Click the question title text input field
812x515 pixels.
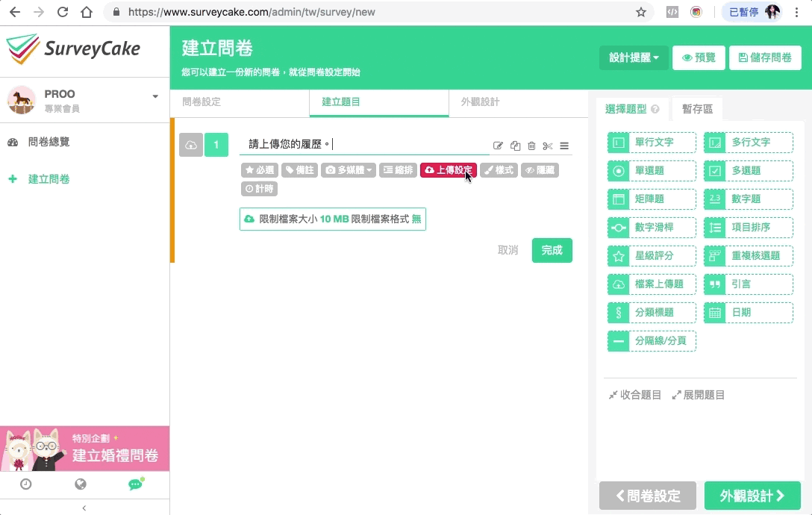366,145
